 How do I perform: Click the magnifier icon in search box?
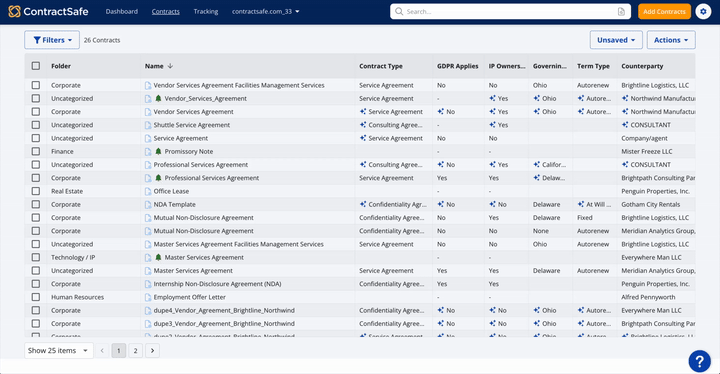399,11
